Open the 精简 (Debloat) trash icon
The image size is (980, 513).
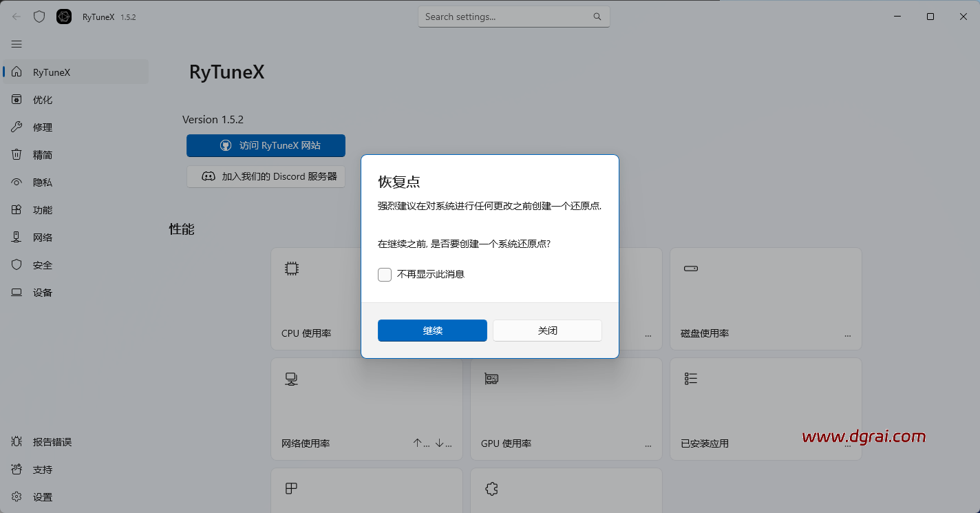[17, 154]
